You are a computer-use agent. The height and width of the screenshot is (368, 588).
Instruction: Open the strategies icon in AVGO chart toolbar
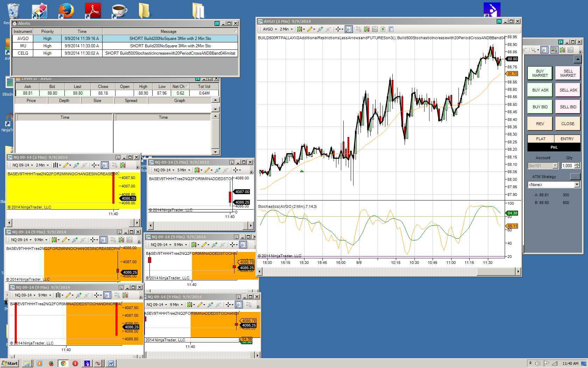(375, 29)
